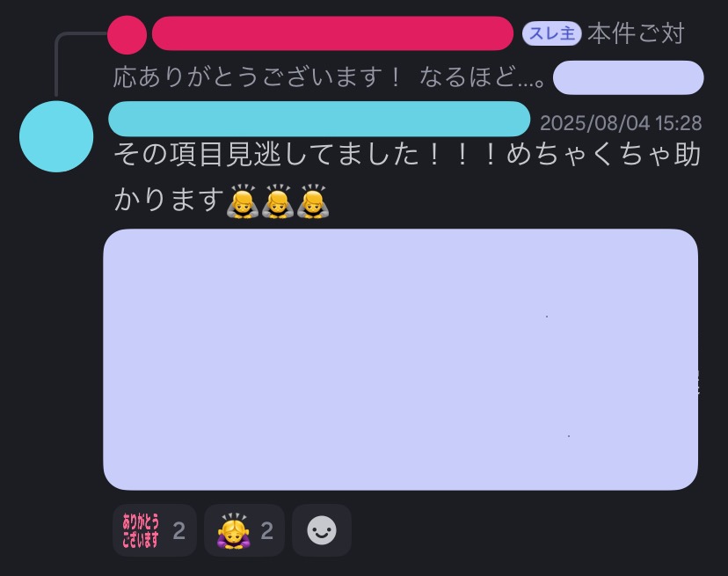Open the redacted red username in reply
Image resolution: width=728 pixels, height=576 pixels.
point(332,33)
